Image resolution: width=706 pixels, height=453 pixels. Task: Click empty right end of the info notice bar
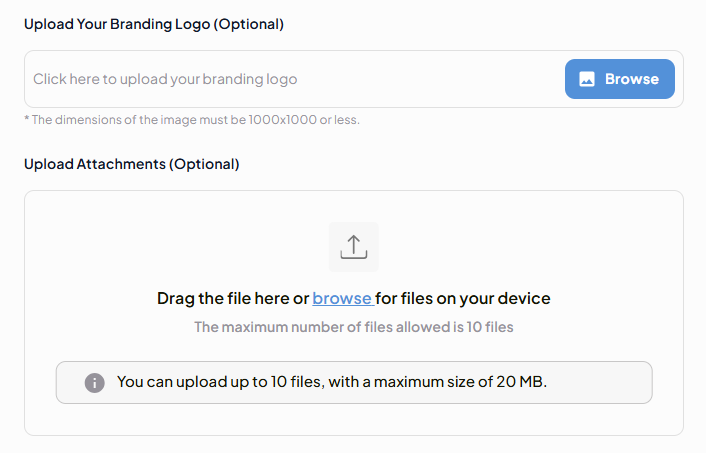point(610,382)
